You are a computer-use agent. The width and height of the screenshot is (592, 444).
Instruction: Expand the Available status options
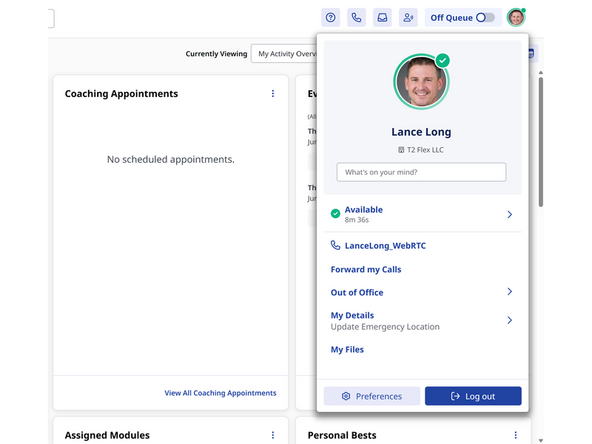click(x=509, y=214)
